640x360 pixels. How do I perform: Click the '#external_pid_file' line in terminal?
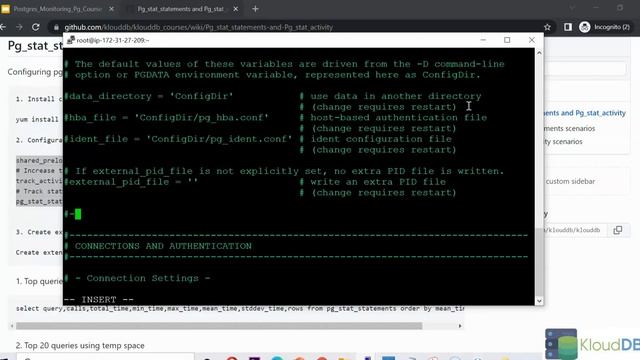pyautogui.click(x=131, y=182)
